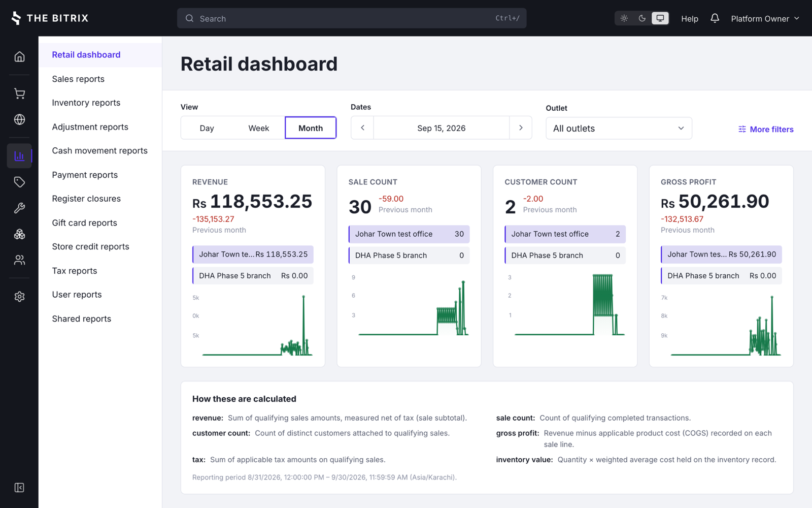Open the settings gear icon

(19, 297)
